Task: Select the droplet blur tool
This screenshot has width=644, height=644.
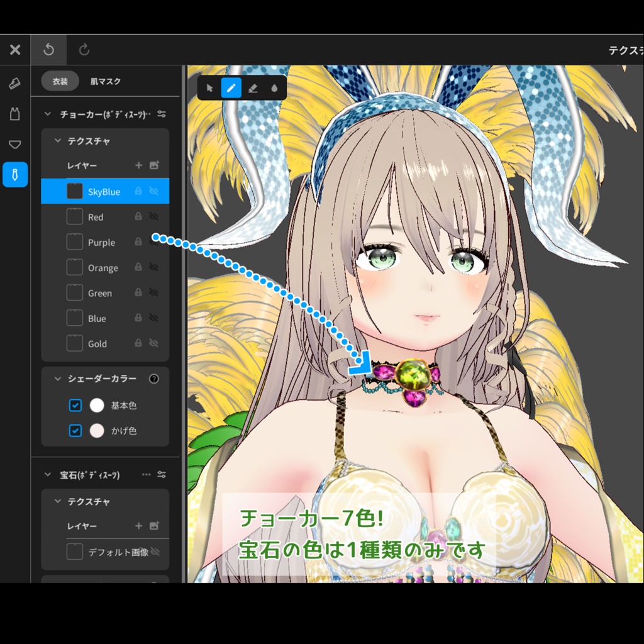Action: [274, 87]
